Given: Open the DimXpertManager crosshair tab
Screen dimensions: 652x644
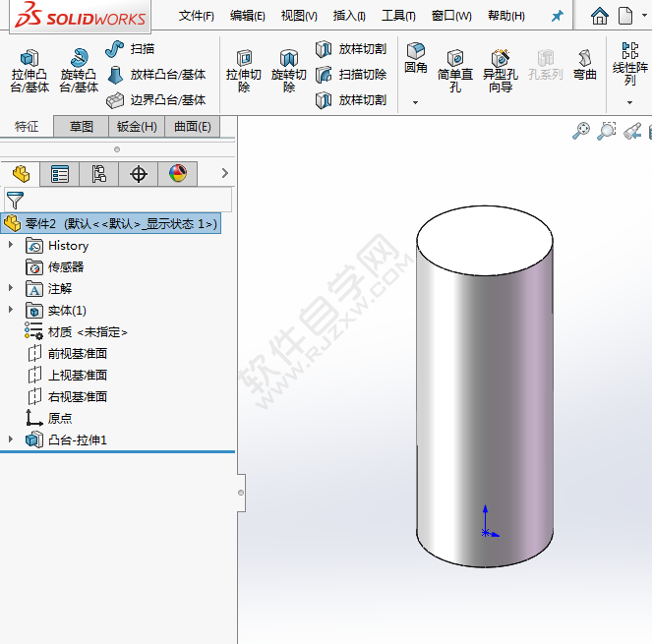Looking at the screenshot, I should pos(139,174).
